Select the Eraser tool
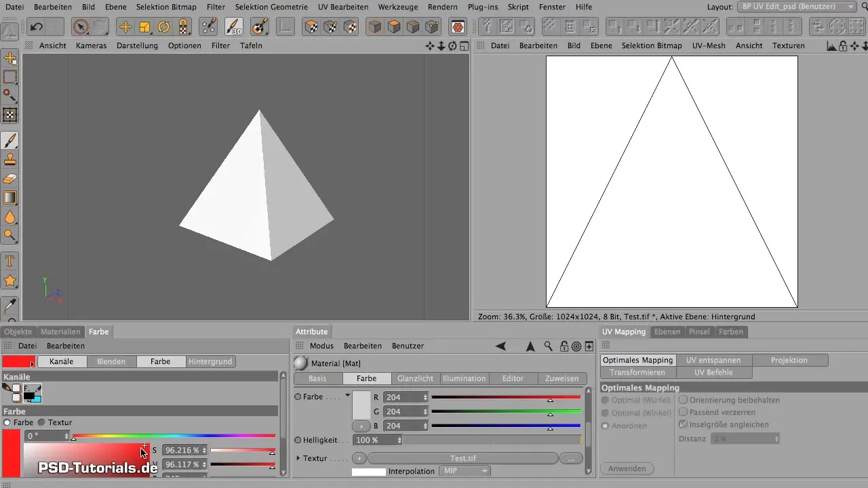The height and width of the screenshot is (488, 868). pyautogui.click(x=10, y=179)
